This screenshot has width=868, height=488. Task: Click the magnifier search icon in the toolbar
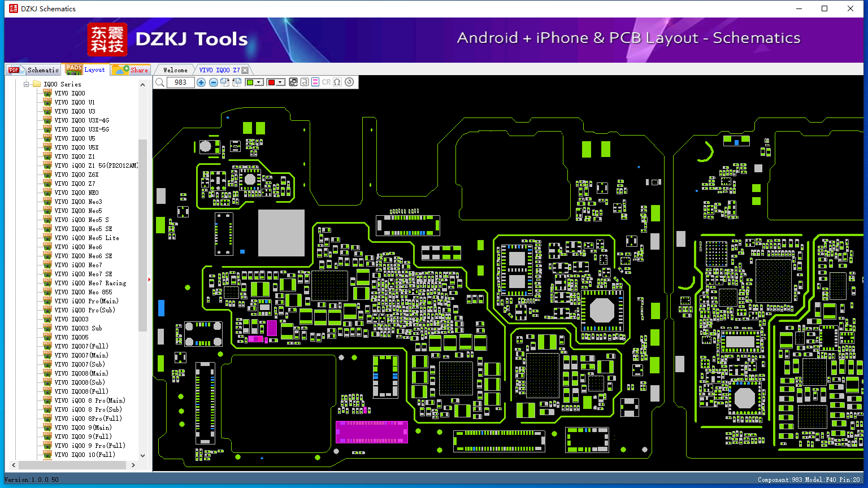pyautogui.click(x=160, y=82)
